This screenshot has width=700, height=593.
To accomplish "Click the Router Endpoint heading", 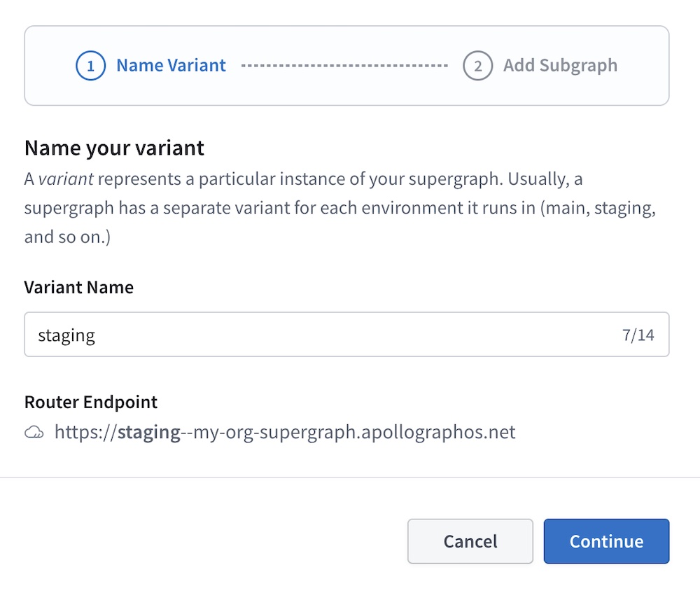I will (x=91, y=402).
